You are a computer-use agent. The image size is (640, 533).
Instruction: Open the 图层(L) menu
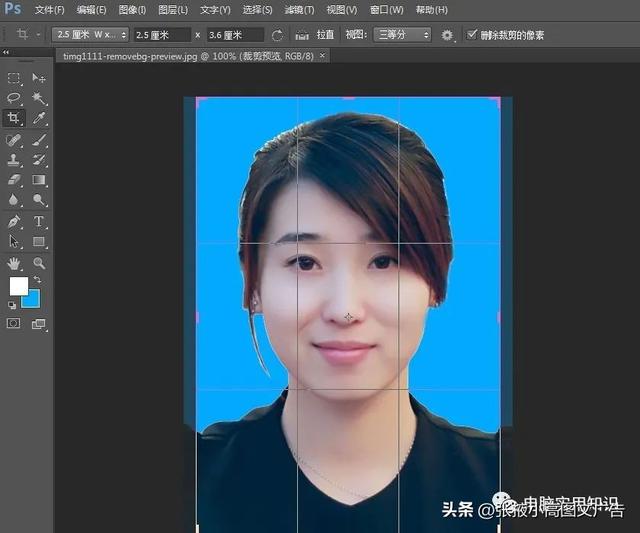[x=173, y=10]
